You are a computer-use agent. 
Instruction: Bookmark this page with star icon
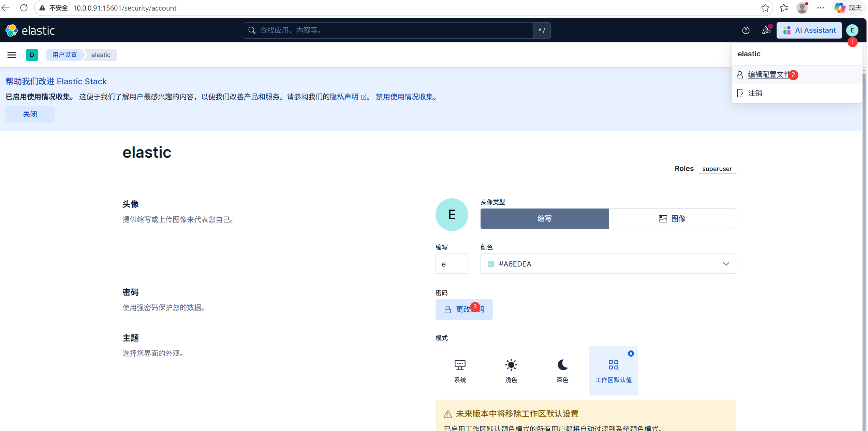coord(765,8)
